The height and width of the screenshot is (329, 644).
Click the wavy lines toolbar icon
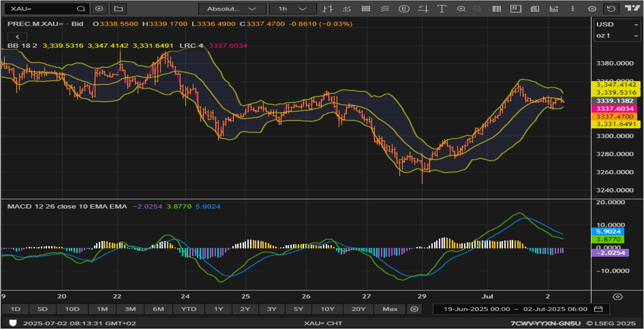(x=385, y=9)
